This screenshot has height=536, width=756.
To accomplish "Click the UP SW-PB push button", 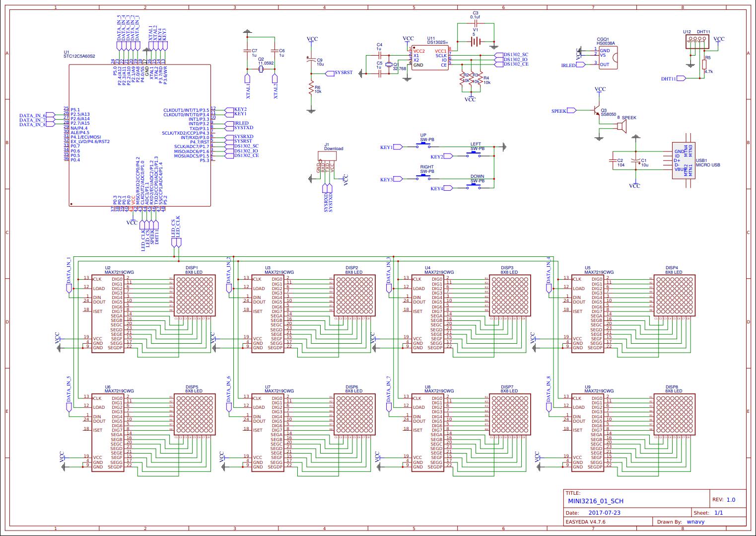I will pyautogui.click(x=424, y=146).
